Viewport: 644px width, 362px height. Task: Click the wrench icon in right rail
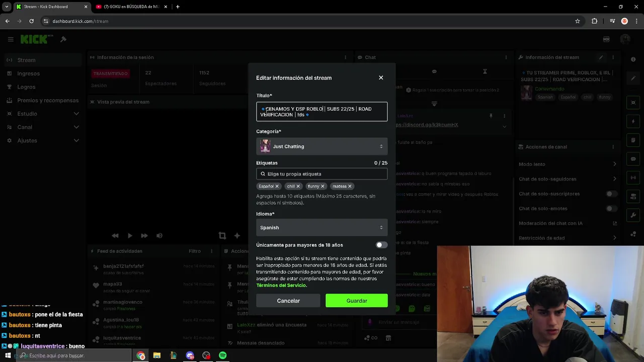pos(633,215)
